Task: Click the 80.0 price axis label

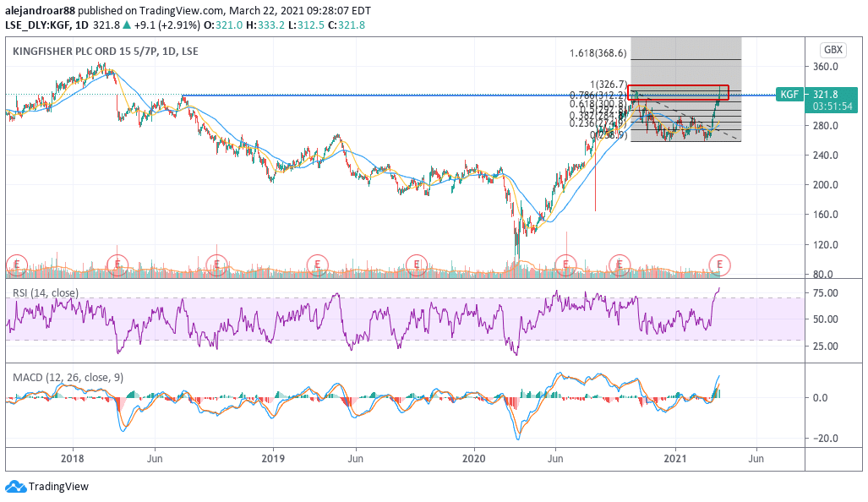Action: (822, 274)
